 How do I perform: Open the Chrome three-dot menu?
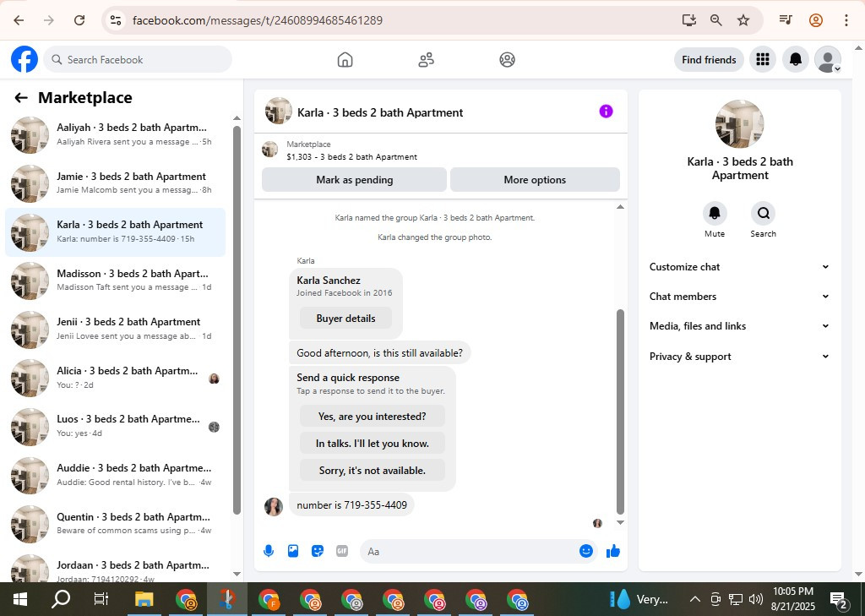point(846,20)
